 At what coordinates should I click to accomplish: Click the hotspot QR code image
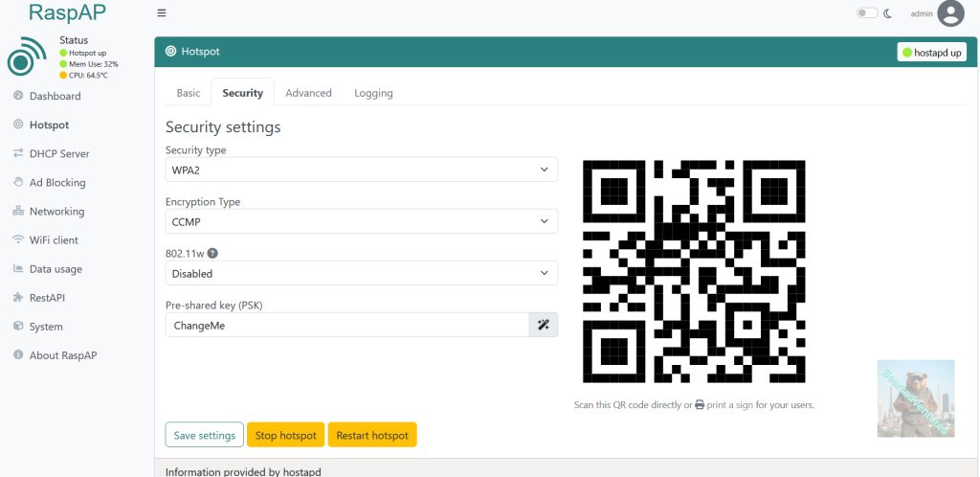click(694, 271)
